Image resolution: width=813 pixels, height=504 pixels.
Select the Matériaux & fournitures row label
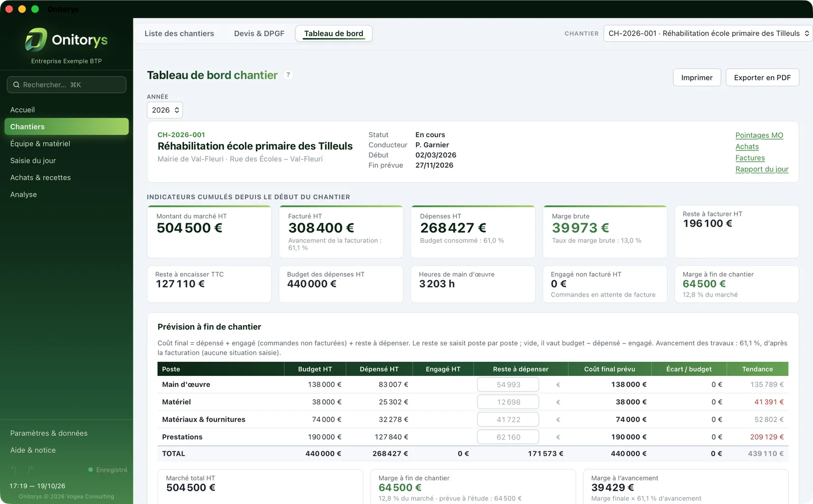coord(204,420)
